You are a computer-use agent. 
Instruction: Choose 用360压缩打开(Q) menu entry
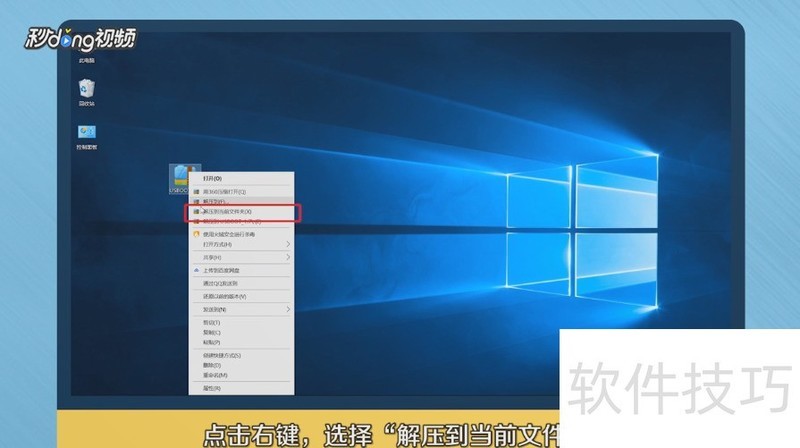click(241, 192)
